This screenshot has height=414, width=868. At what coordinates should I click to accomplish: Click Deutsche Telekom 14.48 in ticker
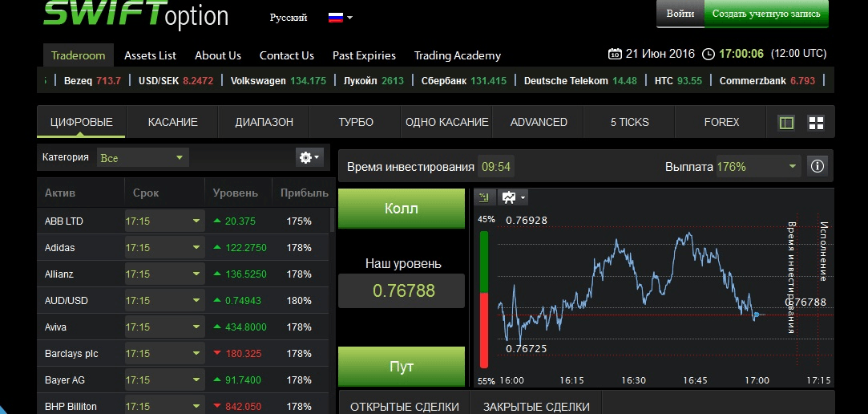[x=580, y=81]
